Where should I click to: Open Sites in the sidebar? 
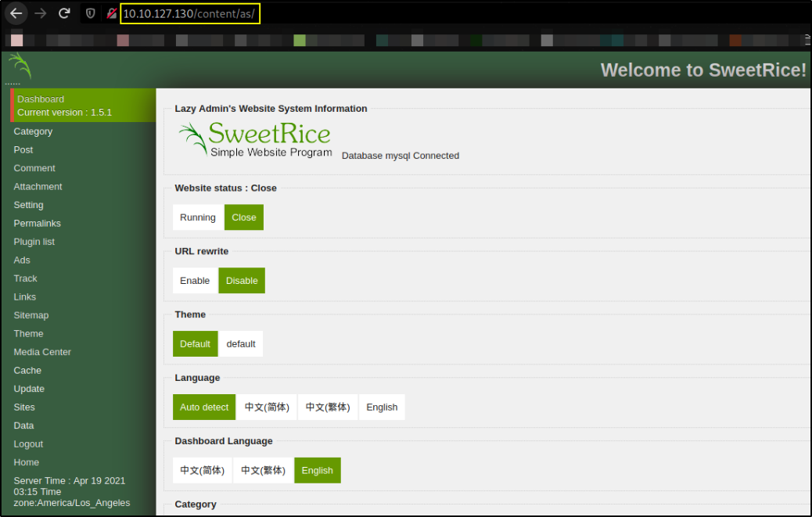pyautogui.click(x=24, y=407)
